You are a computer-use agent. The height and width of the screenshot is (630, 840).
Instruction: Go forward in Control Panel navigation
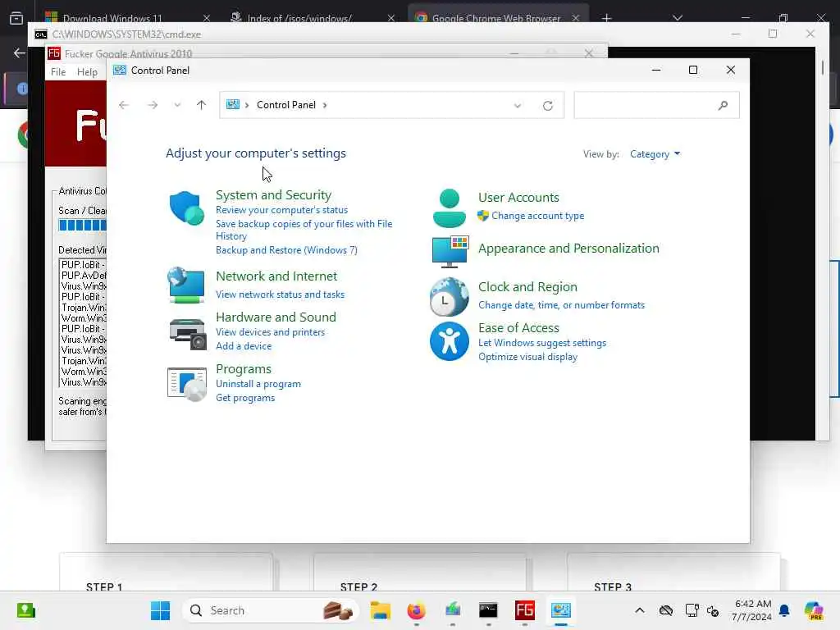point(153,105)
